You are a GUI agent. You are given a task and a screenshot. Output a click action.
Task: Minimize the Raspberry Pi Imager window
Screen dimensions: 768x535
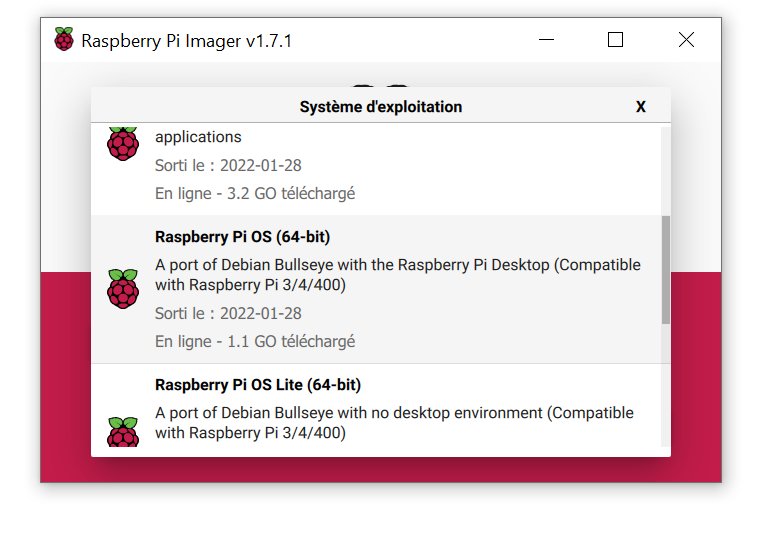[x=546, y=40]
